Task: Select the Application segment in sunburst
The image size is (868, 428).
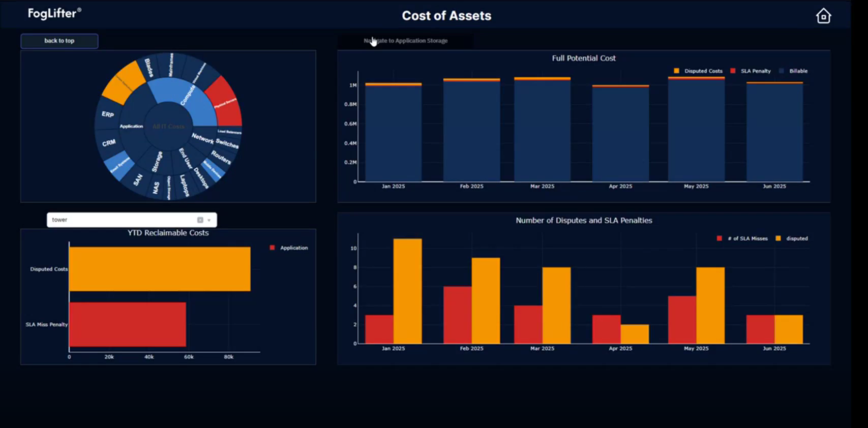Action: 131,126
